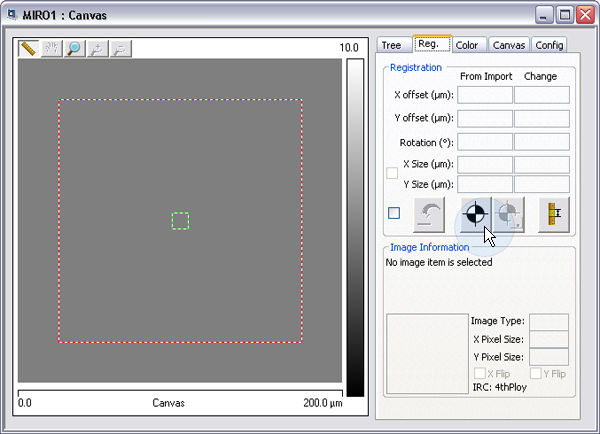The image size is (600, 434).
Task: Click the greyed crosshair registration button
Action: 509,215
